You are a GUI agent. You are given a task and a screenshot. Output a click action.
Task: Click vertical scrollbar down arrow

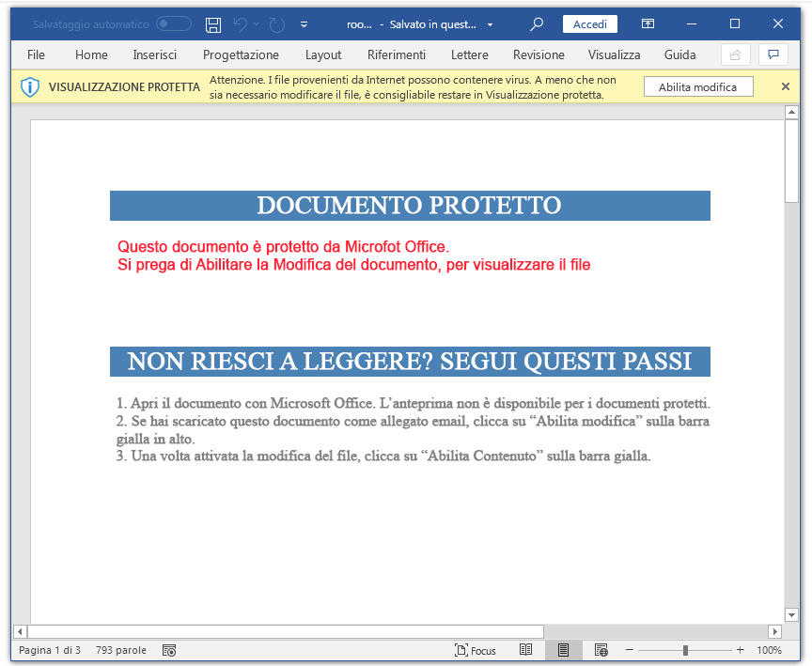(x=791, y=614)
